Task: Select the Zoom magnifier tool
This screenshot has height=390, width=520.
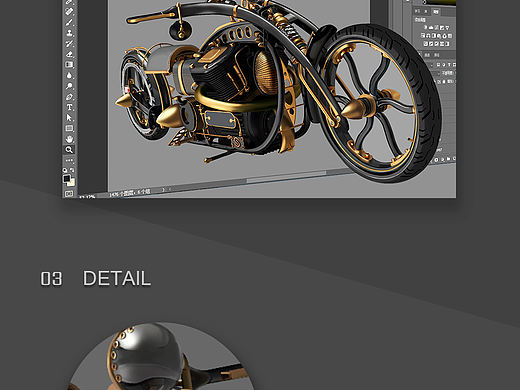Action: [69, 150]
